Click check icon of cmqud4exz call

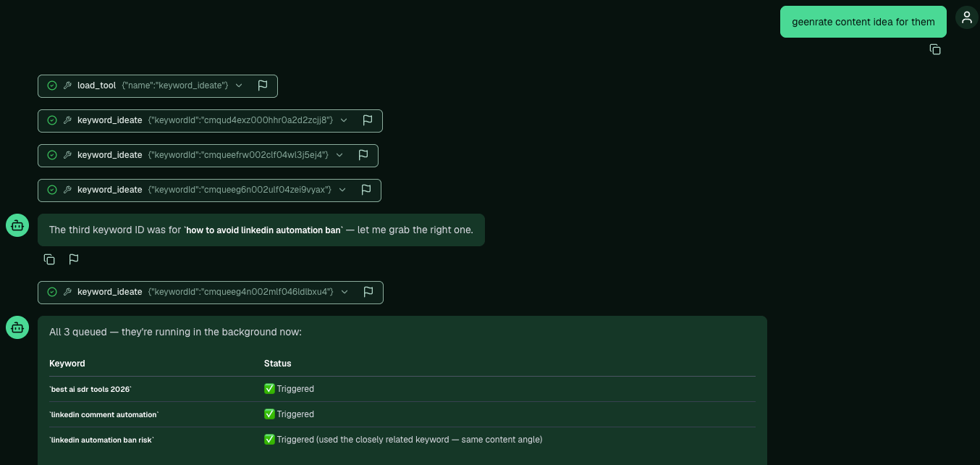[x=52, y=120]
